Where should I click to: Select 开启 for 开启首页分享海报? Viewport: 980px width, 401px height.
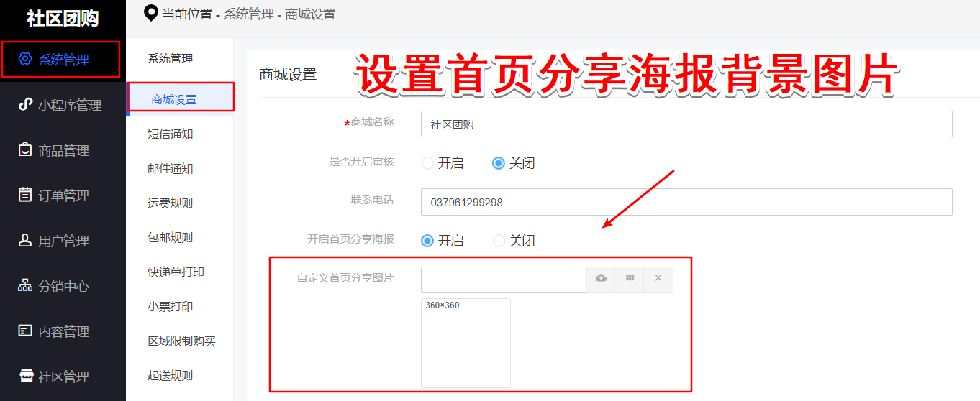point(427,241)
